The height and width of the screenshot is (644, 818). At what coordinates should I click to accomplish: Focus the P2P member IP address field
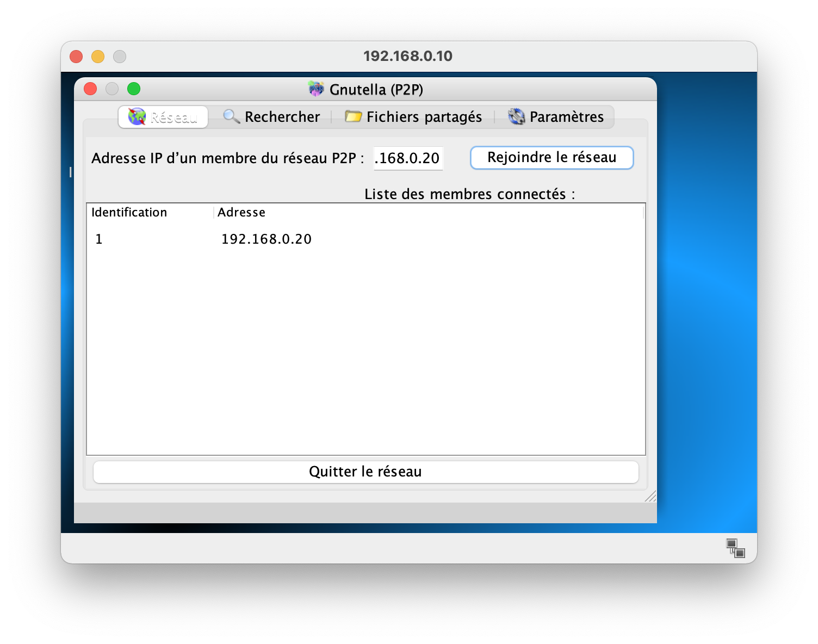click(x=408, y=158)
